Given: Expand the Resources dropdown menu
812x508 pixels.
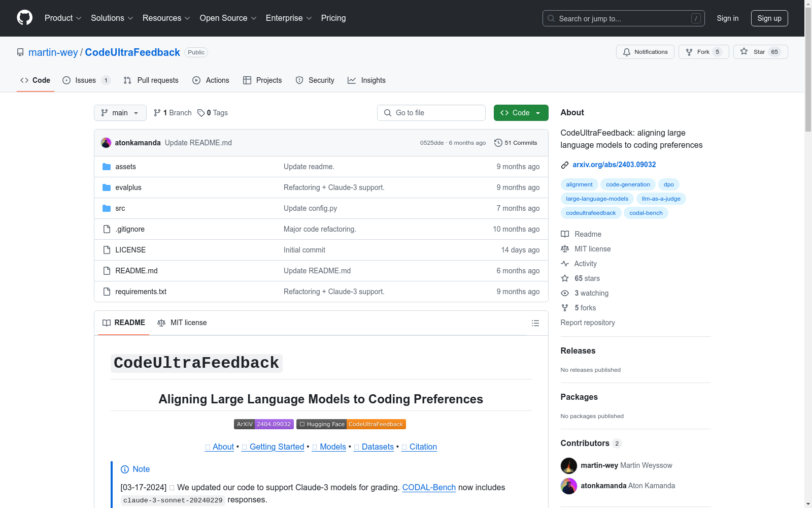Looking at the screenshot, I should click(166, 18).
